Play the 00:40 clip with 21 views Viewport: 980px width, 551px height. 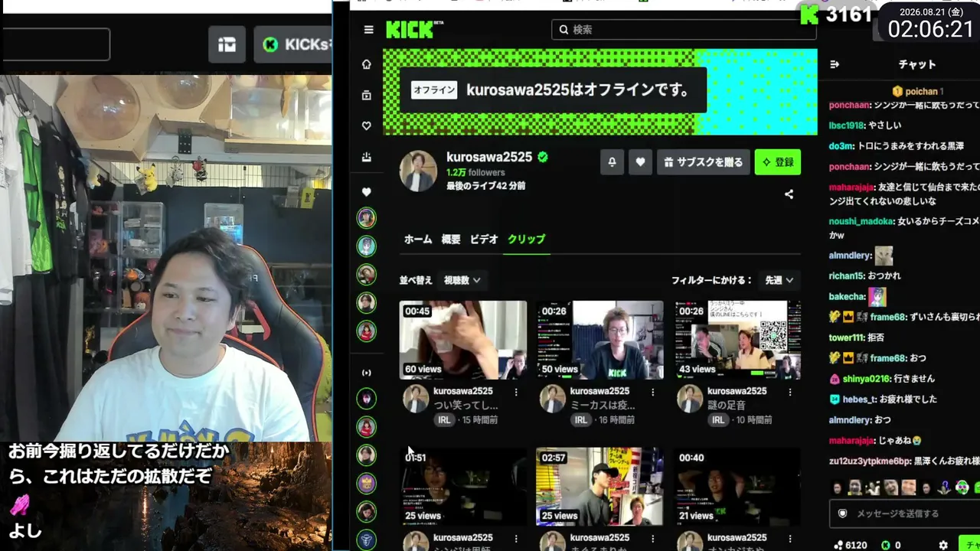(737, 487)
